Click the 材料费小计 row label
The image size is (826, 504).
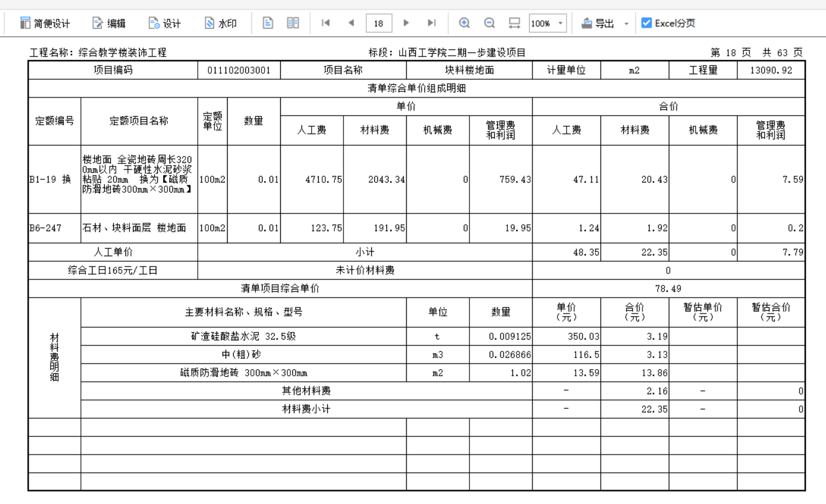click(x=306, y=409)
